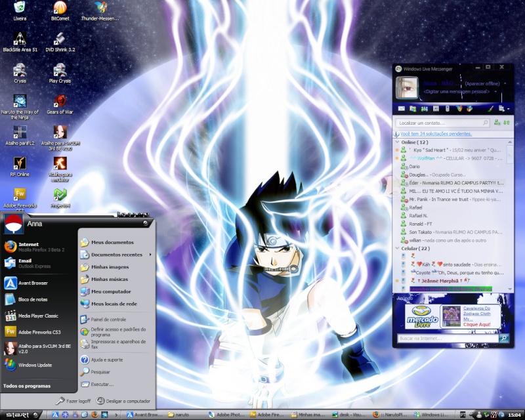This screenshot has width=525, height=420.
Task: Select contact Ronald - FT
Action: pyautogui.click(x=421, y=224)
